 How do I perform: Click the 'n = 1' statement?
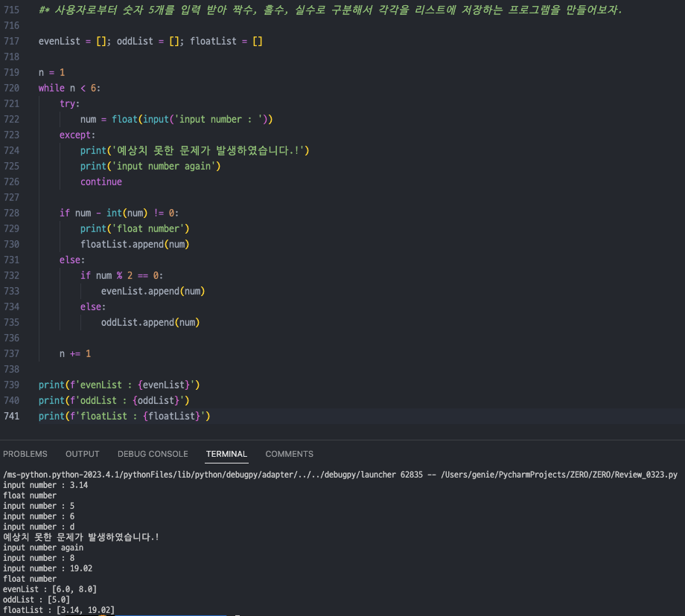tap(51, 72)
